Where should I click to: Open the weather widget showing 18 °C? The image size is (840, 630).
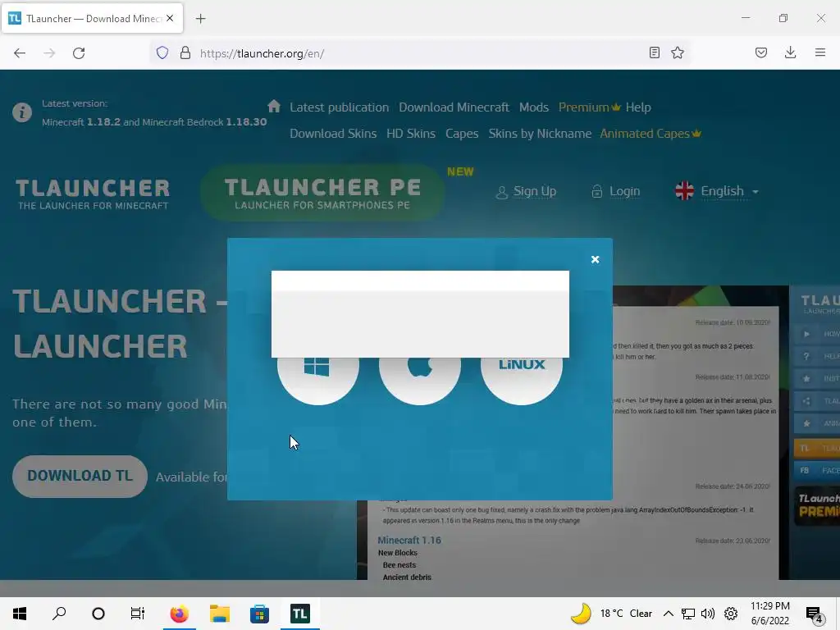[x=610, y=614]
